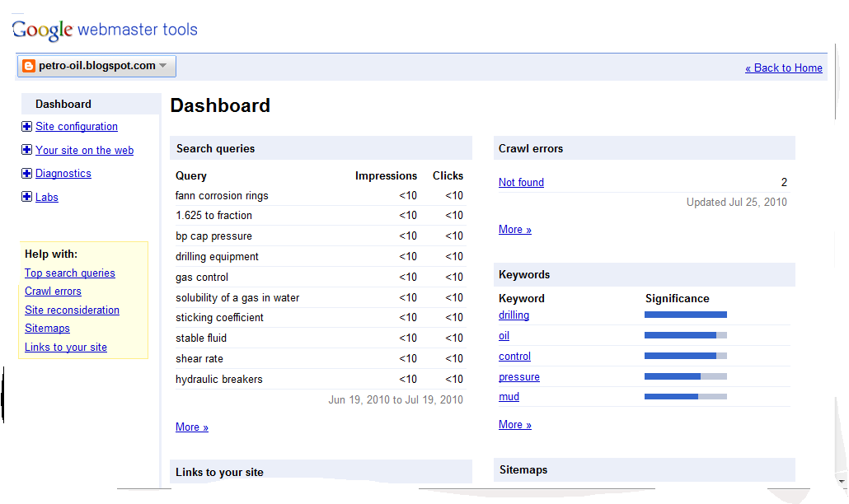
Task: Expand the Diagnostics plus icon
Action: [26, 173]
